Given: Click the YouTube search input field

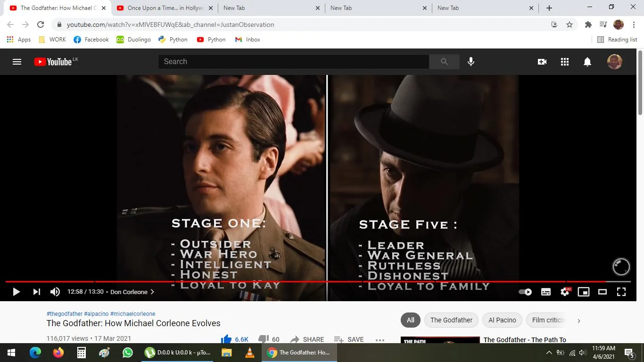Looking at the screenshot, I should tap(293, 62).
